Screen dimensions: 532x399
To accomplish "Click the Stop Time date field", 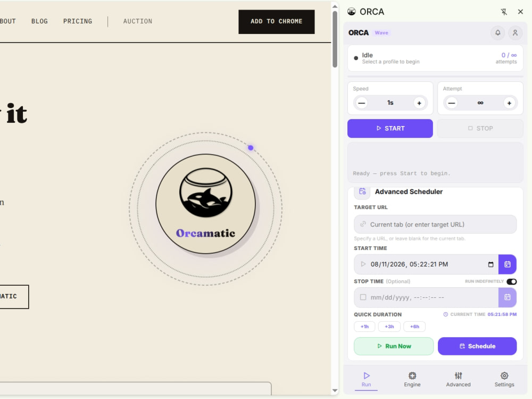I will pos(426,297).
